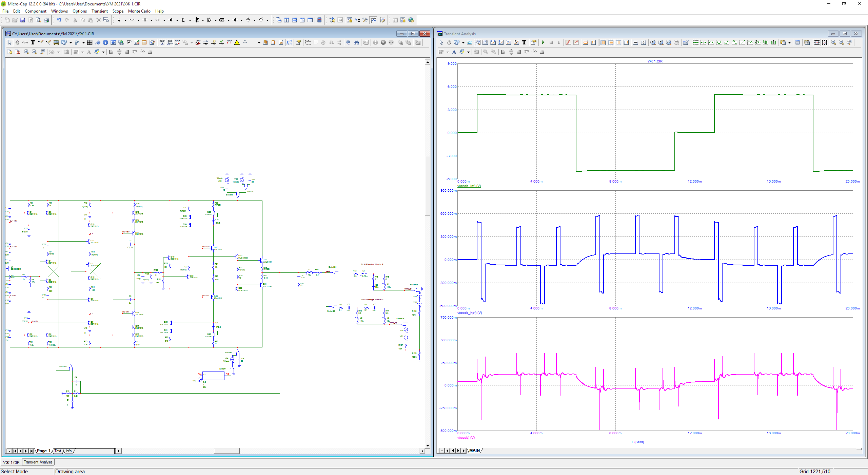Viewport: 868px width, 475px height.
Task: Place a capacitor component
Action: pyautogui.click(x=145, y=20)
